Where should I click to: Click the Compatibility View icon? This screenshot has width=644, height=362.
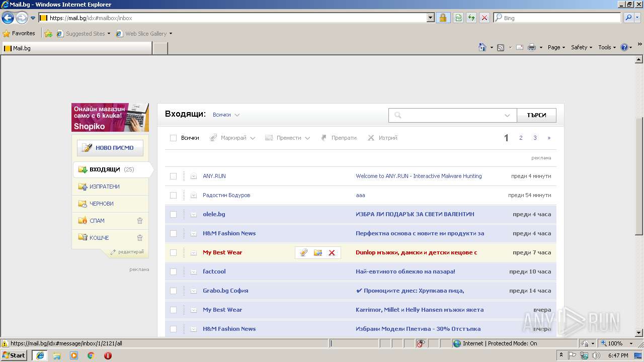pos(458,18)
